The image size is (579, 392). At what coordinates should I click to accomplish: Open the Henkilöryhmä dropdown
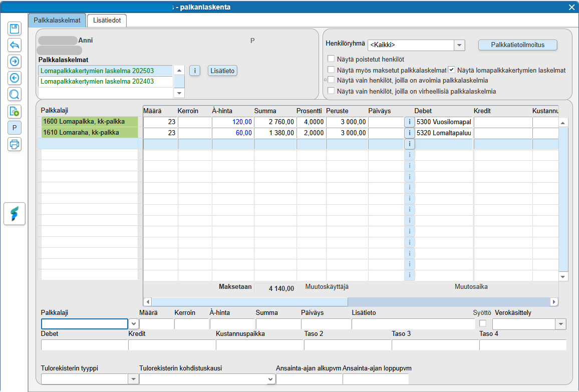tap(459, 45)
